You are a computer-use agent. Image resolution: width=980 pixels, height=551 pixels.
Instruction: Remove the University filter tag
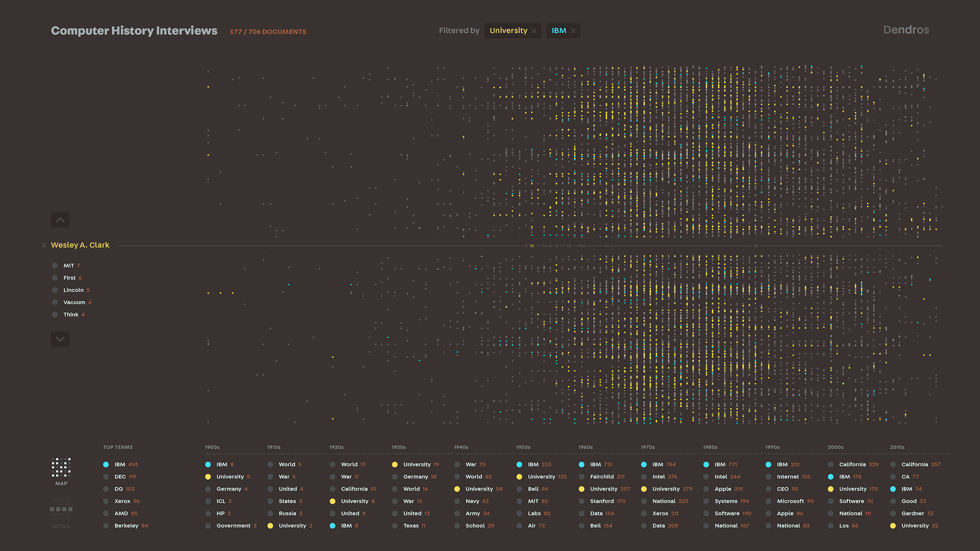pos(534,31)
